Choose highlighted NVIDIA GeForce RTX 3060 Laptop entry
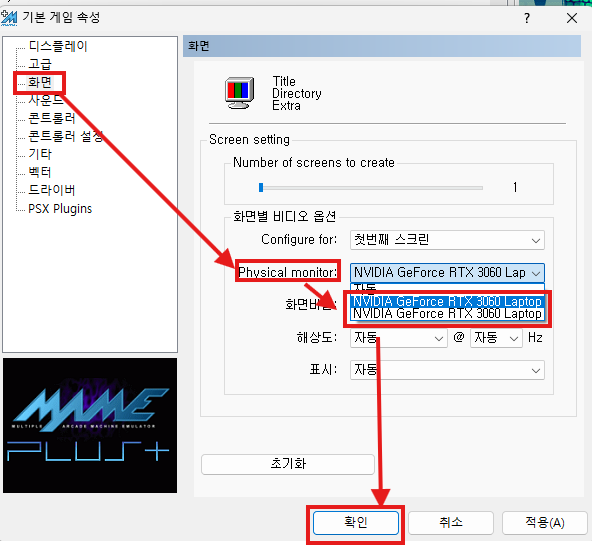Screen dimensions: 592x545 point(447,301)
